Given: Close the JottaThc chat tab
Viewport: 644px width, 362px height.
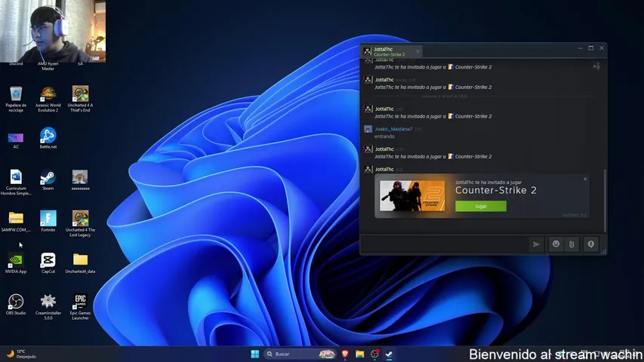Looking at the screenshot, I should (418, 51).
